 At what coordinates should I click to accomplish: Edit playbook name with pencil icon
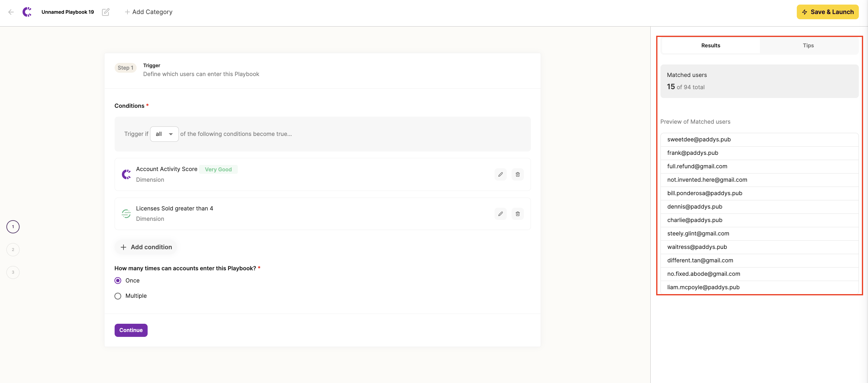(105, 12)
